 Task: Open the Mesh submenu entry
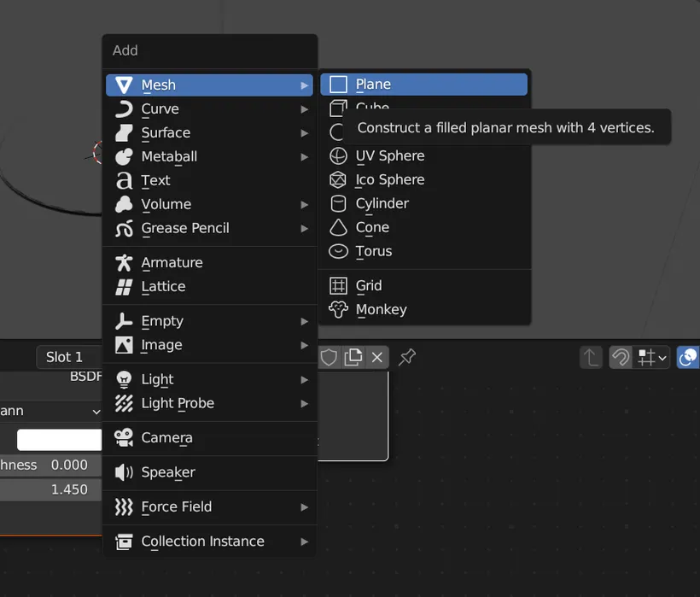[209, 85]
